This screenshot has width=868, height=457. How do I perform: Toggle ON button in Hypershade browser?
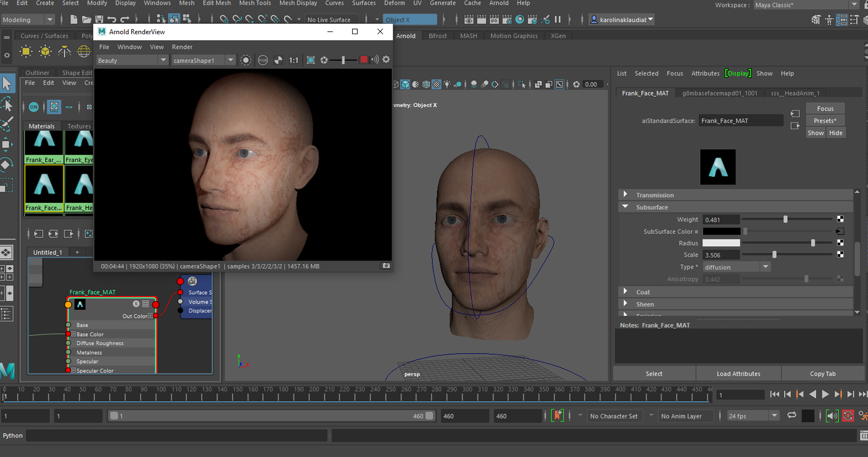point(34,107)
